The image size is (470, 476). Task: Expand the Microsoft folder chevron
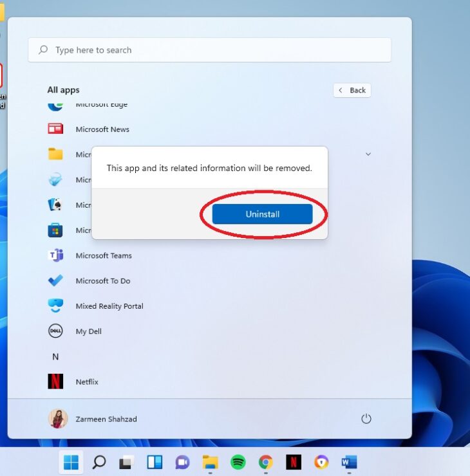[368, 154]
